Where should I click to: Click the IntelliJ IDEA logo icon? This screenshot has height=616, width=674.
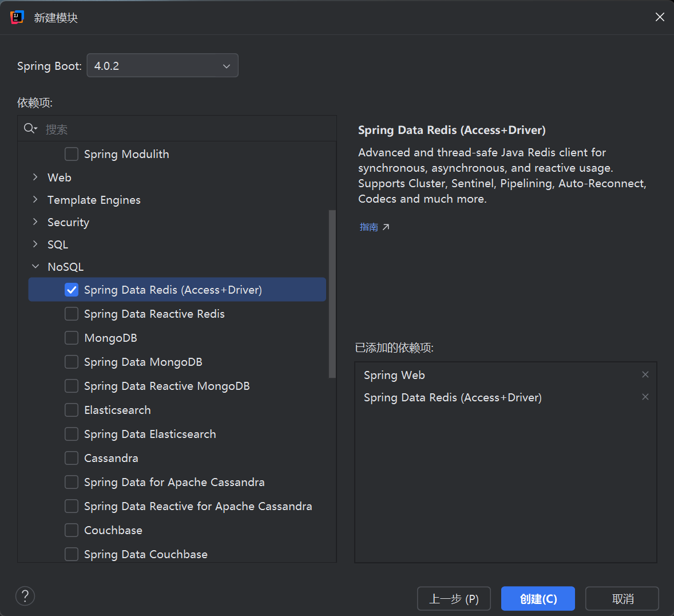coord(17,17)
